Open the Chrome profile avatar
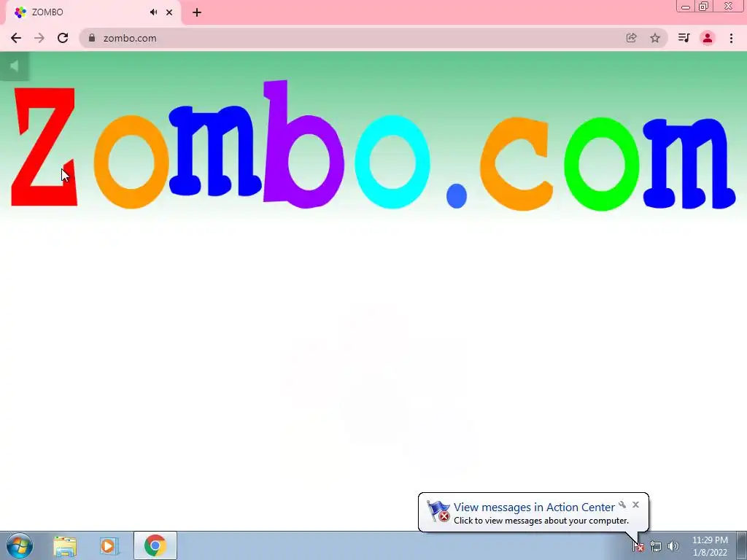Viewport: 747px width, 560px height. 708,38
